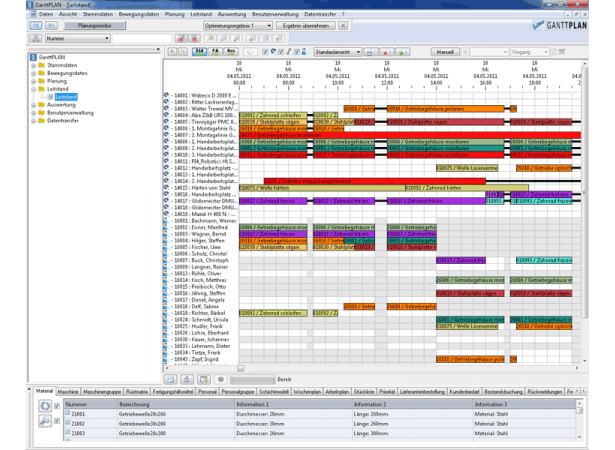Click the Ergebnis übernehmen button
This screenshot has width=615, height=450.
[x=306, y=26]
